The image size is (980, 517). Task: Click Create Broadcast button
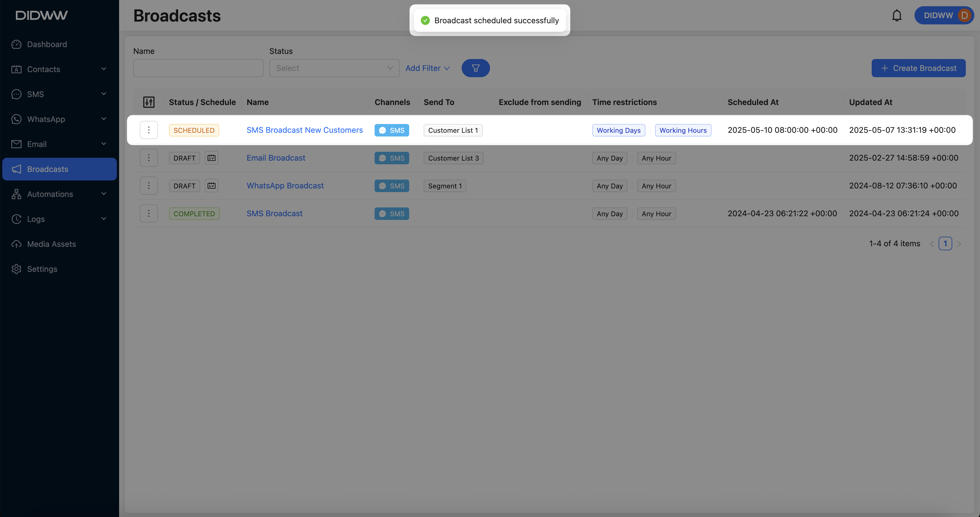(918, 68)
